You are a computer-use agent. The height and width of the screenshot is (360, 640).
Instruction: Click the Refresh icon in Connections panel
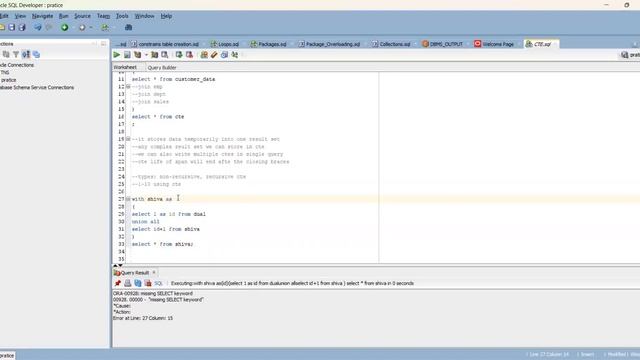(x=6, y=54)
